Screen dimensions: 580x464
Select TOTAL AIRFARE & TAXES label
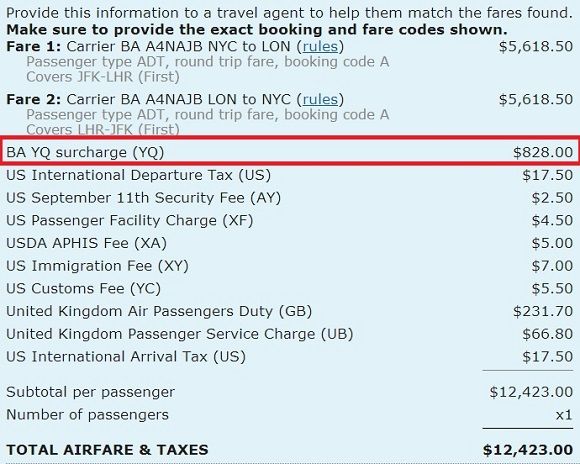click(x=107, y=450)
